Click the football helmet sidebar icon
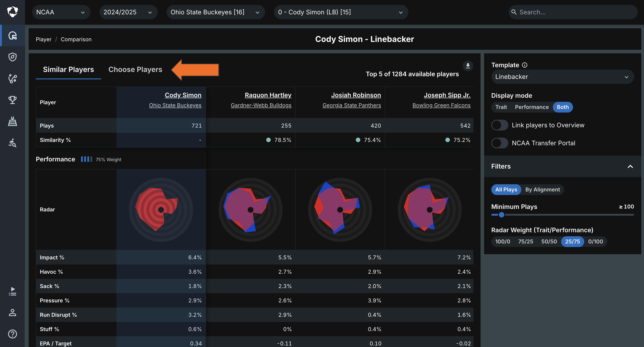The image size is (644, 347). pos(13,35)
